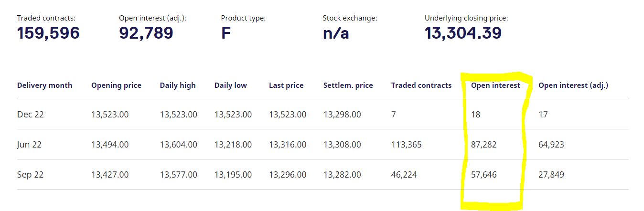Click the Delivery month column header
This screenshot has height=211, width=644.
pos(44,85)
